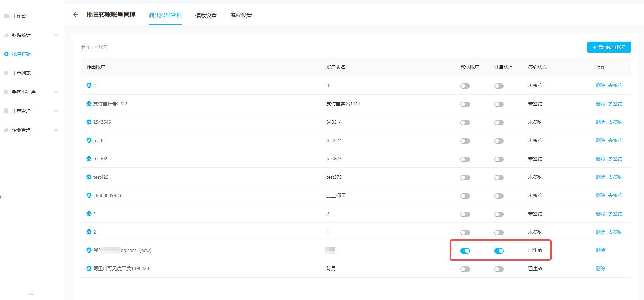Expand the 工单管理 menu chevron
644x300 pixels.
point(56,111)
